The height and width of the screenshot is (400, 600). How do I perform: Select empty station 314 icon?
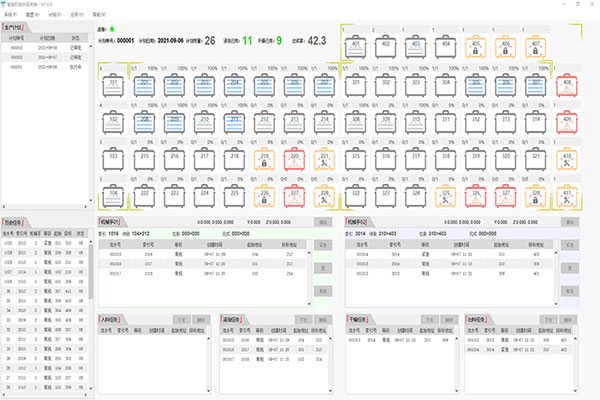point(535,122)
